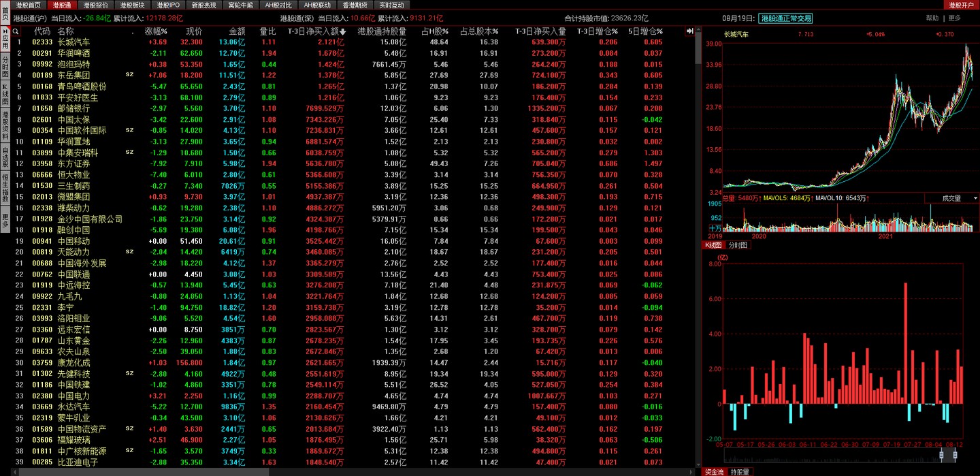980x476 pixels.
Task: Click the 十万 unit label on volume chart
Action: tap(715, 228)
